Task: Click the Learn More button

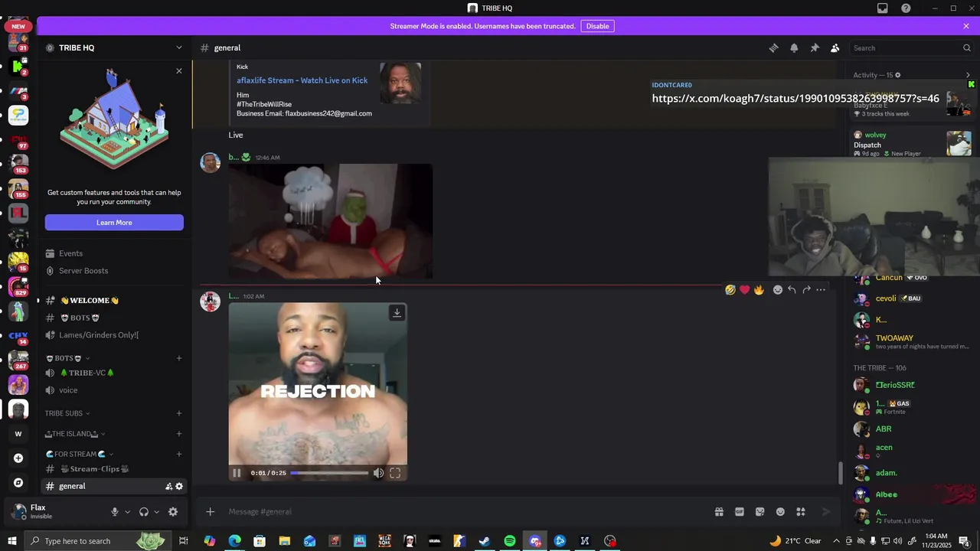Action: 114,223
